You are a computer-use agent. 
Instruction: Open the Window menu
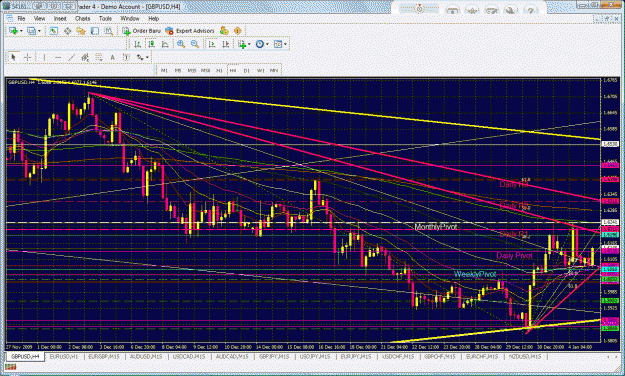point(130,19)
